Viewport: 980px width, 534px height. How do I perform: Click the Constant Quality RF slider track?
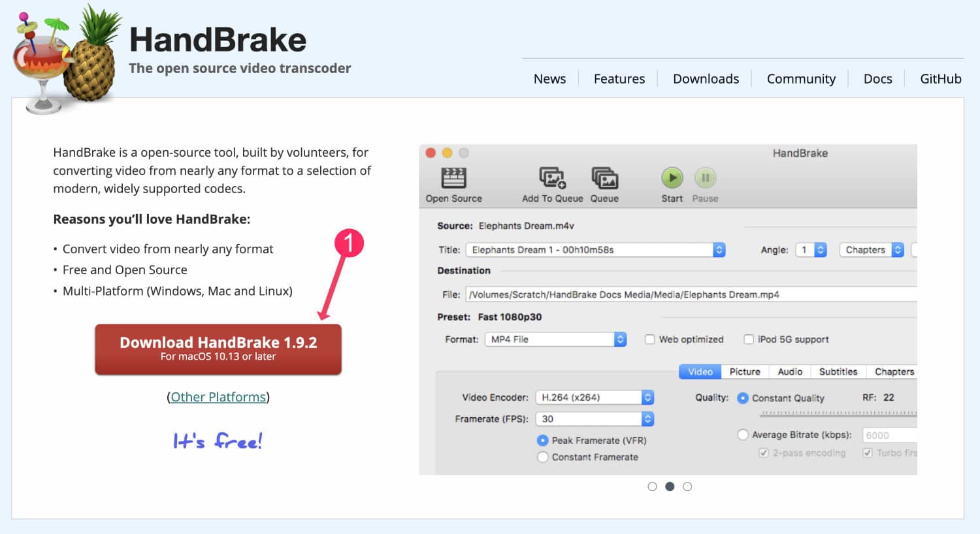(x=838, y=414)
